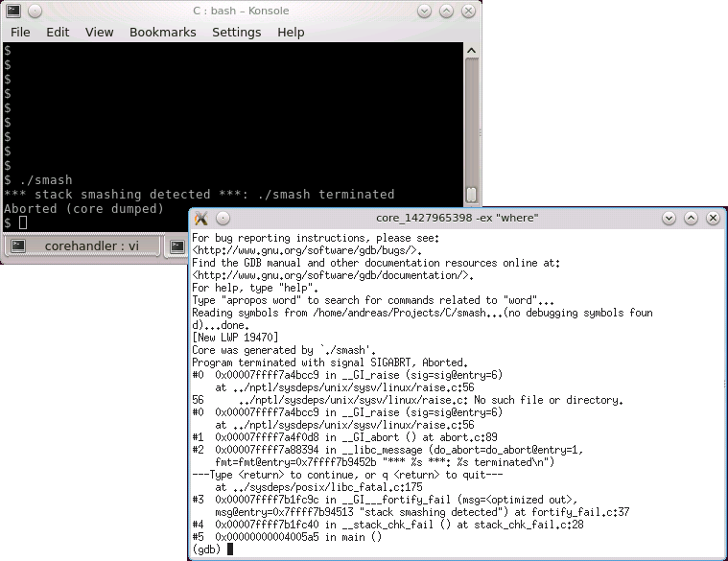The width and height of the screenshot is (728, 561).
Task: Click the gdb documentation URL text
Action: tap(333, 275)
